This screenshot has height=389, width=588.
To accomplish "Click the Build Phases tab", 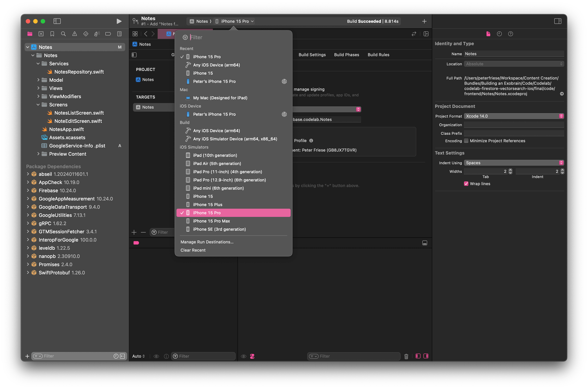I will click(x=346, y=54).
